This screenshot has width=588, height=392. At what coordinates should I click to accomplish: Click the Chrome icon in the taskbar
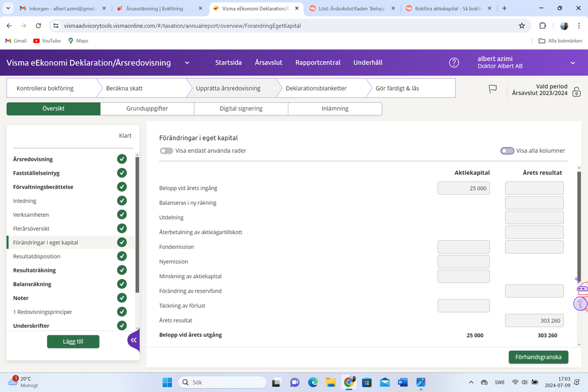pyautogui.click(x=349, y=382)
